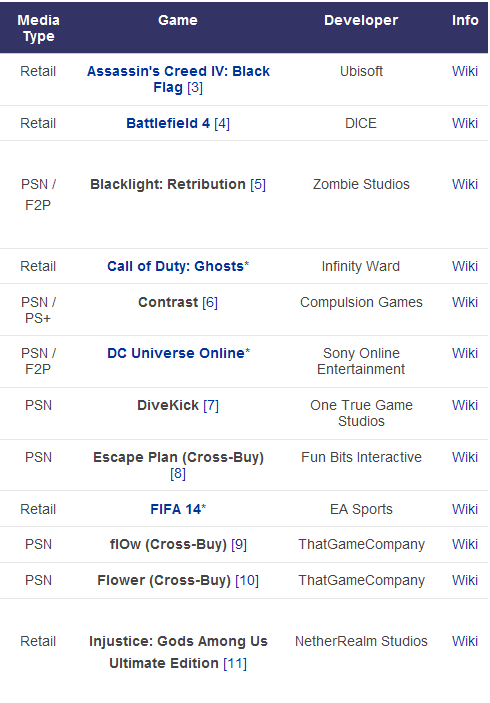Click the Game column header
Image resolution: width=490 pixels, height=703 pixels.
pos(178,20)
